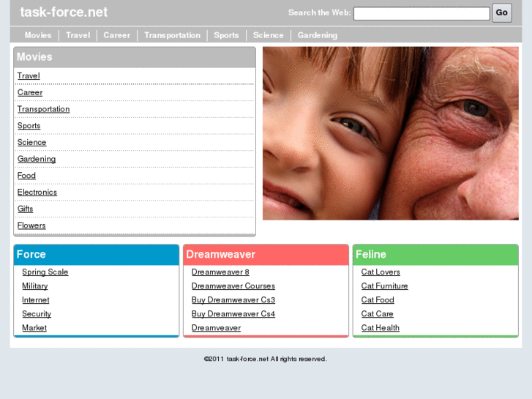Open the Flowers link

31,225
